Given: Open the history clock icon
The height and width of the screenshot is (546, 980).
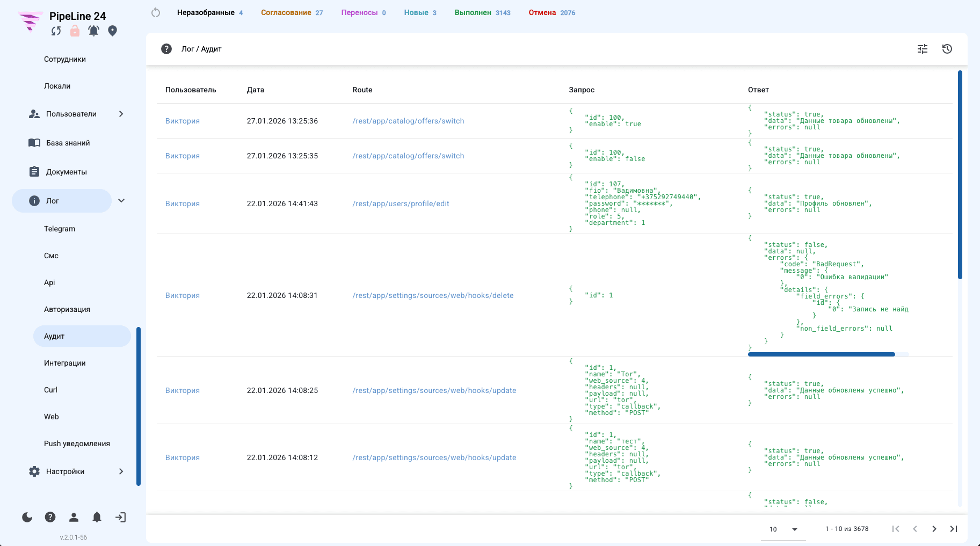Looking at the screenshot, I should pyautogui.click(x=947, y=49).
